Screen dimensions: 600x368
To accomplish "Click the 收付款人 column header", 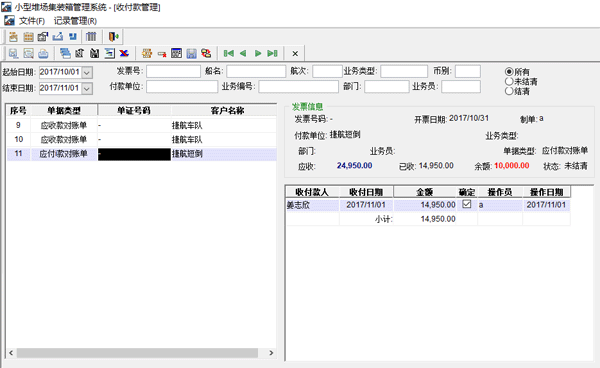I will pyautogui.click(x=312, y=192).
